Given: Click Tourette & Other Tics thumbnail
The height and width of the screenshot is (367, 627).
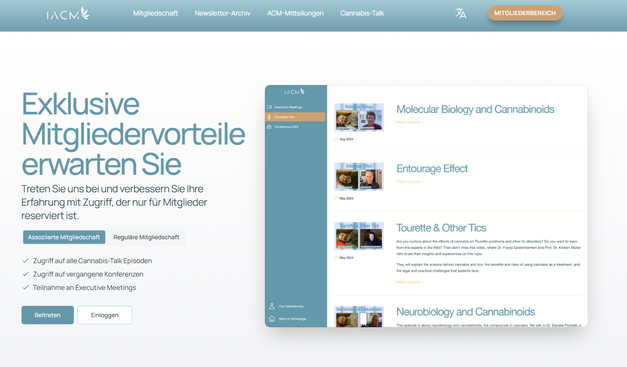Looking at the screenshot, I should click(x=359, y=236).
